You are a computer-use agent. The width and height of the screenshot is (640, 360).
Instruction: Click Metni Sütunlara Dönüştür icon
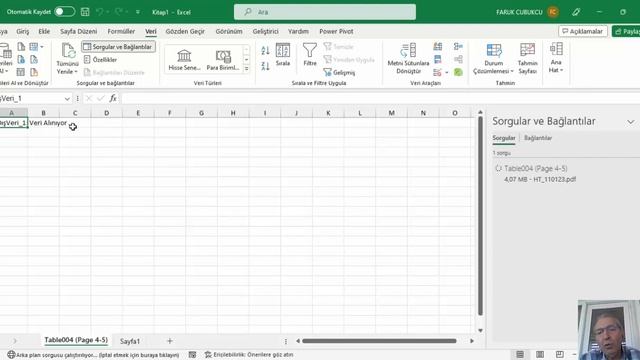(x=408, y=51)
